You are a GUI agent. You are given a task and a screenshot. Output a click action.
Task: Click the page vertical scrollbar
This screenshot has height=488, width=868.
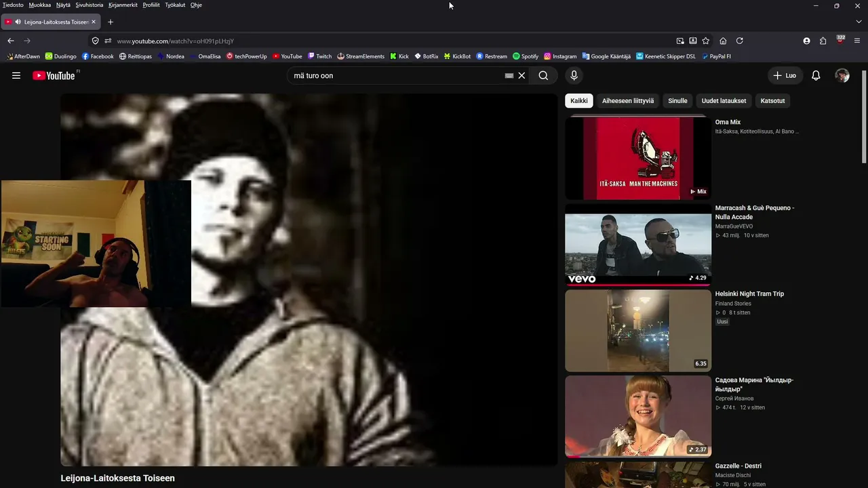pos(864,115)
